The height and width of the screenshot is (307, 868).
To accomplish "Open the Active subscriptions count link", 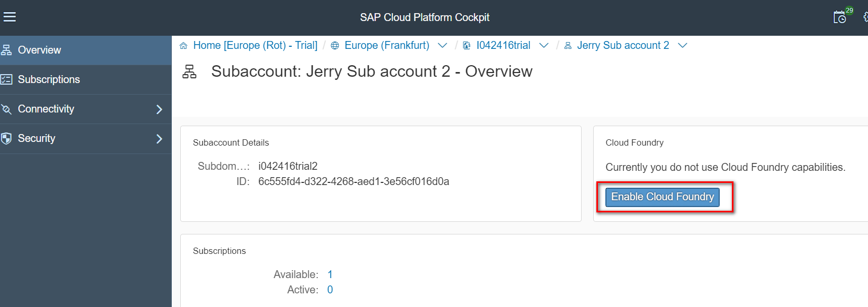I will click(330, 290).
